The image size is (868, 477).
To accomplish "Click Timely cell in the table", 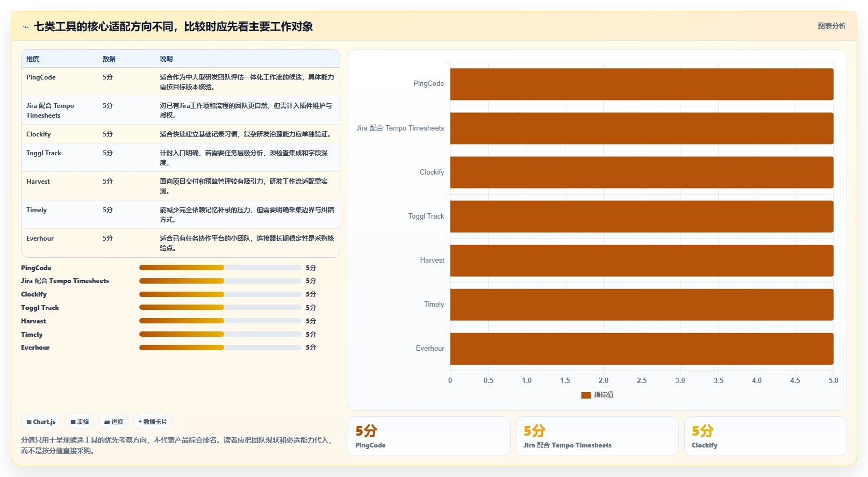I will [x=37, y=210].
